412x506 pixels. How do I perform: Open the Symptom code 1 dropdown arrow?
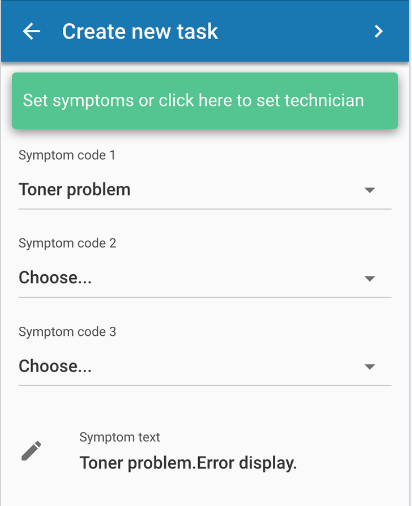(370, 190)
